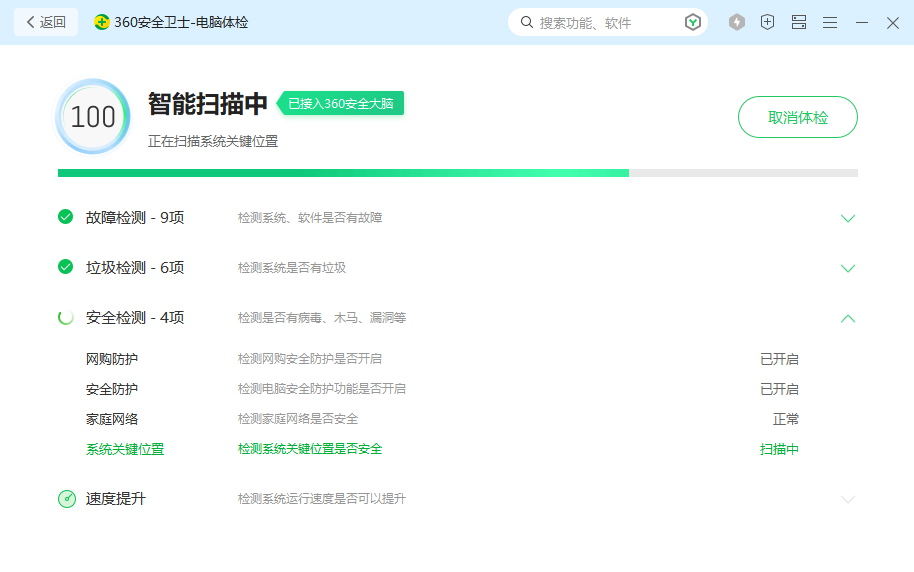Click description 检测是否有病毒、木马、漏洞等

pyautogui.click(x=322, y=318)
